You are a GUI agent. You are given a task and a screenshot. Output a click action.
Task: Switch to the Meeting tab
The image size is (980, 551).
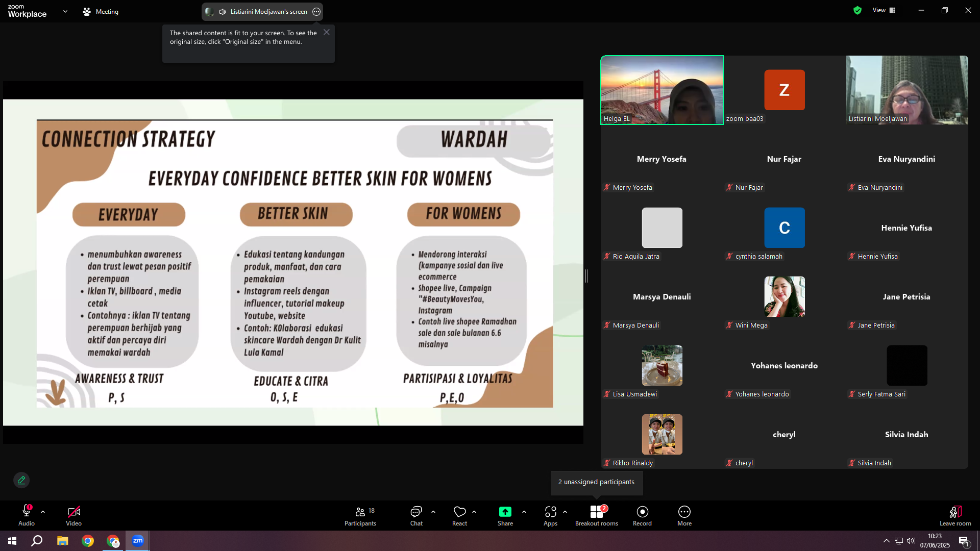pyautogui.click(x=101, y=11)
